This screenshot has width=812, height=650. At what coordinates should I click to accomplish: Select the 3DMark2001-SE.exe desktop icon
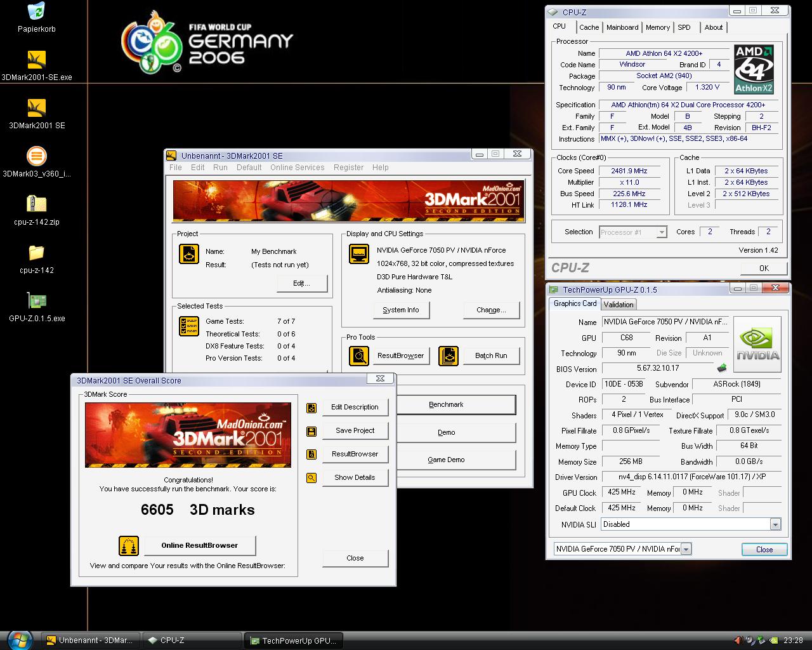[36, 60]
